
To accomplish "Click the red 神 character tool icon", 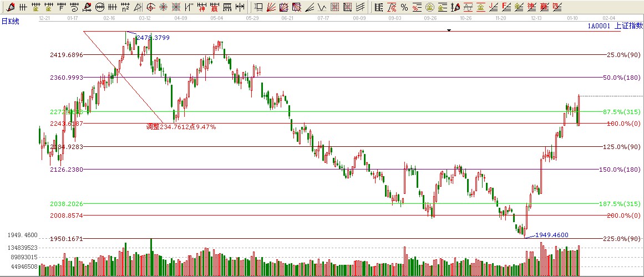I will click(202, 7).
